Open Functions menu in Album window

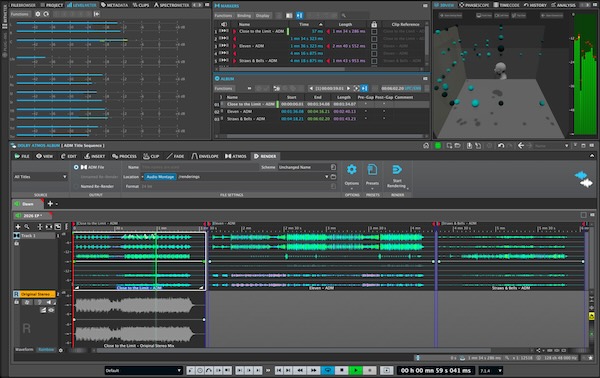coord(223,88)
